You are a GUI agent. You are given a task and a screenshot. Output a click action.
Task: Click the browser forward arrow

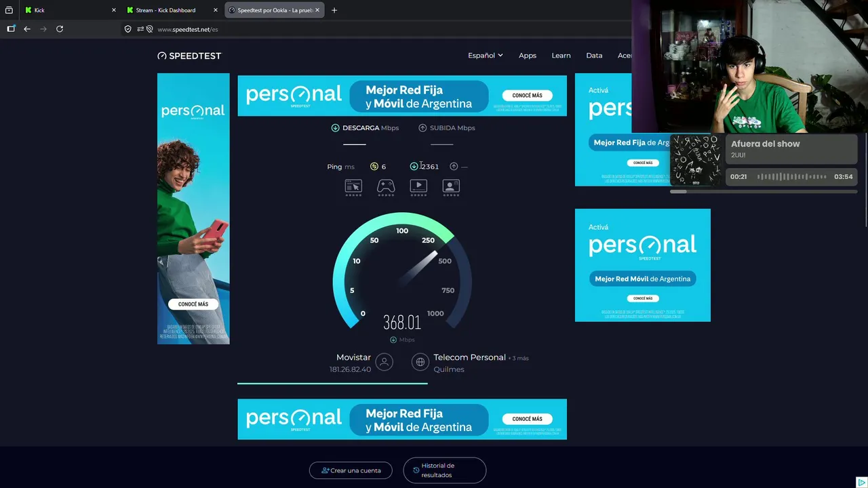coord(43,29)
